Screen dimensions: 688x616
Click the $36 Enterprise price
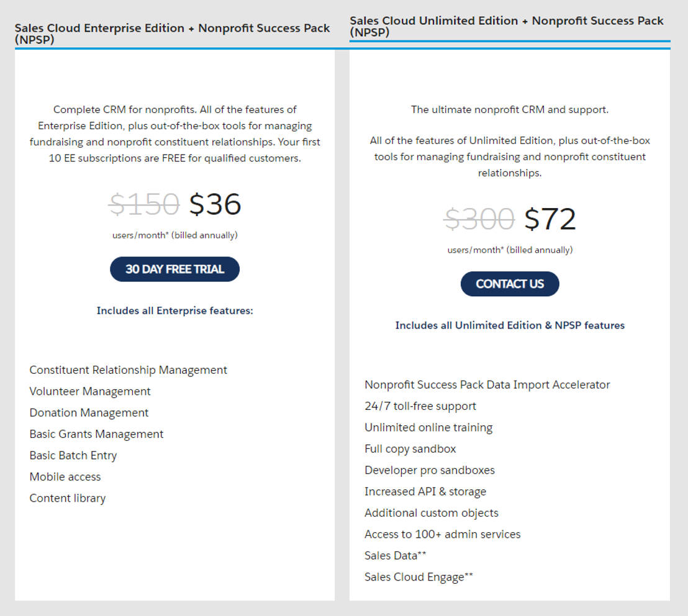coord(215,204)
